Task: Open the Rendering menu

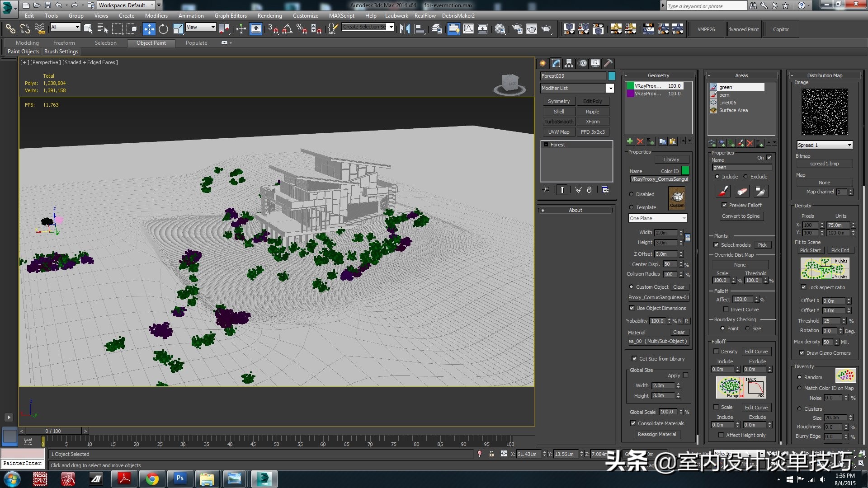Action: (269, 16)
